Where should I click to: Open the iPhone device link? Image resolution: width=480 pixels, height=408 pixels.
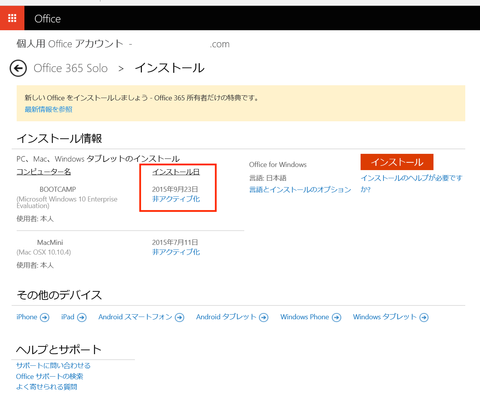click(27, 317)
